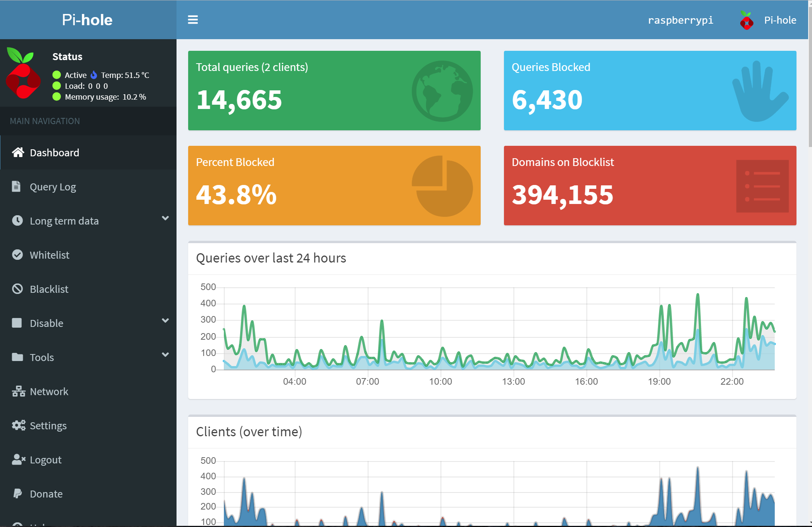The width and height of the screenshot is (812, 527).
Task: Click the Donate PayPal icon
Action: point(17,494)
